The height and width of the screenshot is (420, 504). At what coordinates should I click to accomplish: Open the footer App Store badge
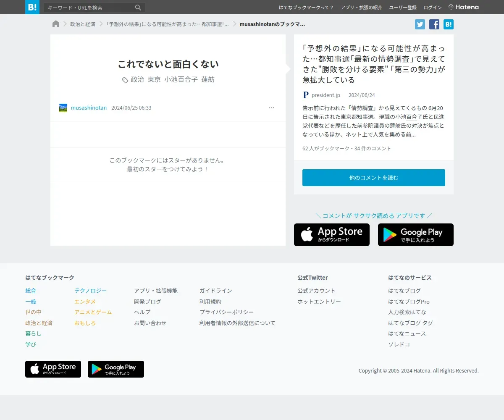(x=53, y=369)
